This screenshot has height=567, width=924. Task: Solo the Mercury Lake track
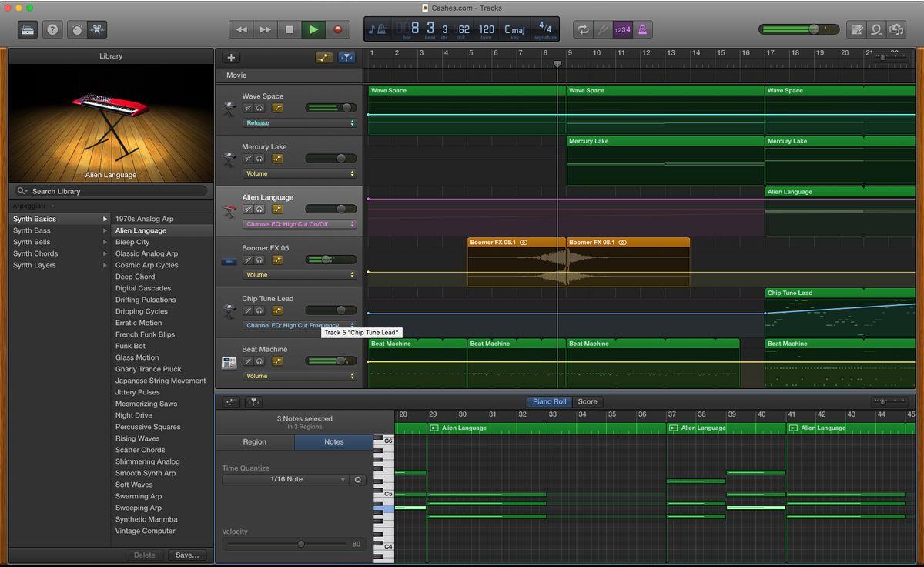tap(259, 159)
